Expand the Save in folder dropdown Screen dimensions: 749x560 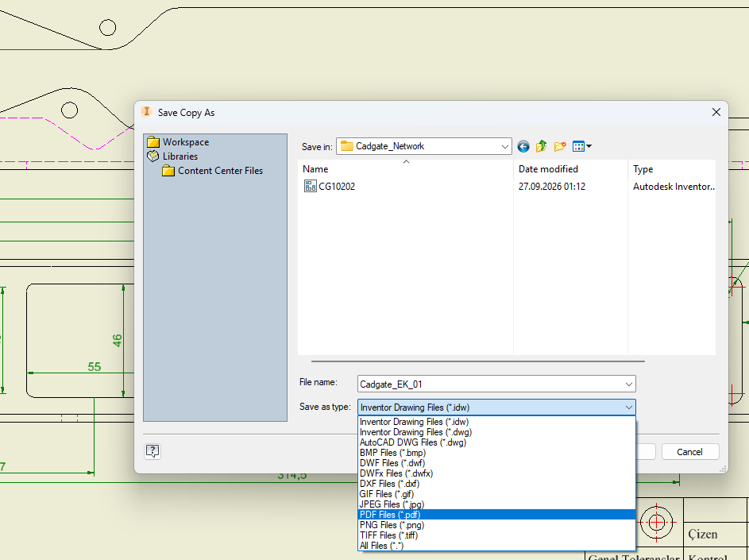tap(504, 147)
